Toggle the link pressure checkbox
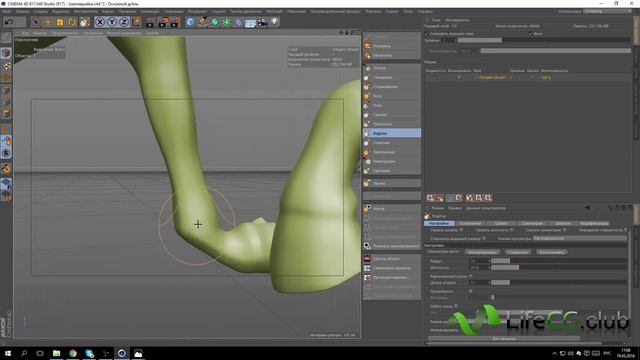This screenshot has width=640, height=360. (512, 230)
